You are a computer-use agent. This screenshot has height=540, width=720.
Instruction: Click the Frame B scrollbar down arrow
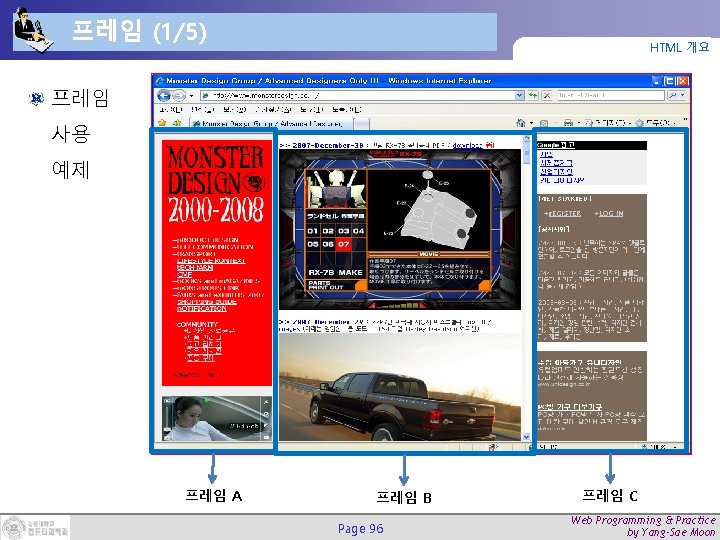pos(526,437)
